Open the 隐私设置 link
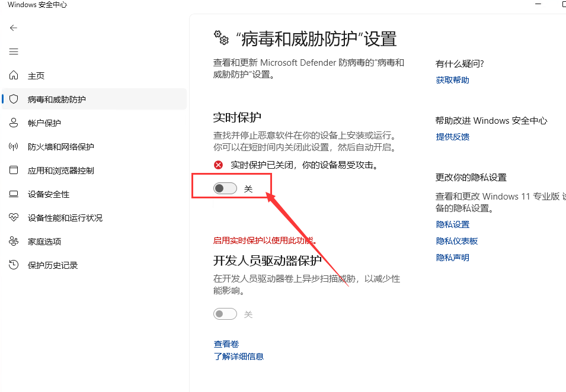Viewport: 566px width, 392px height. pos(452,224)
